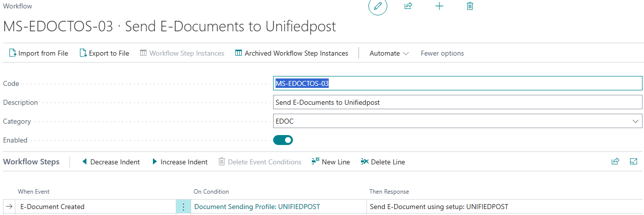Viewport: 644px width, 215px height.
Task: Expand the Automate menu
Action: [389, 53]
